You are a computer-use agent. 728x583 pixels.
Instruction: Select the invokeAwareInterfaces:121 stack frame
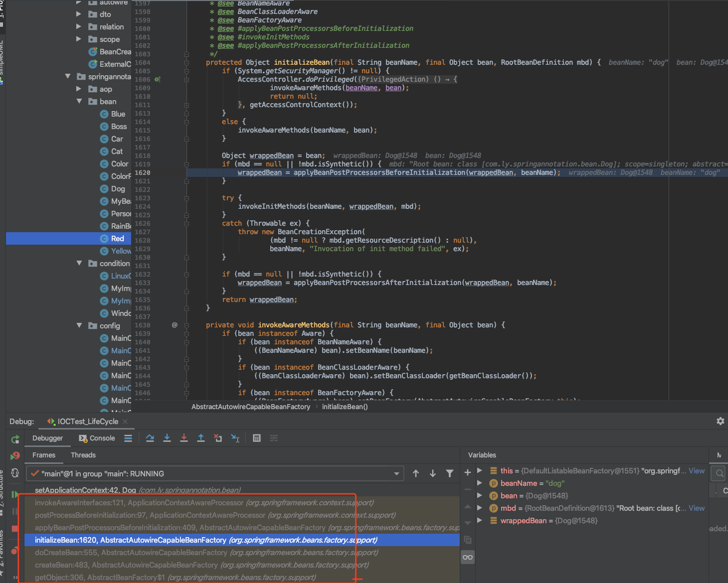[x=242, y=503]
